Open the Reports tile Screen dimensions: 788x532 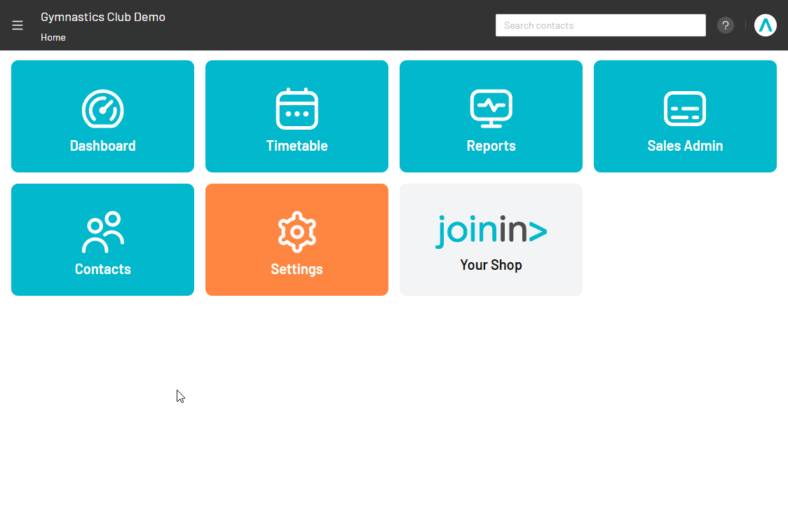coord(491,116)
